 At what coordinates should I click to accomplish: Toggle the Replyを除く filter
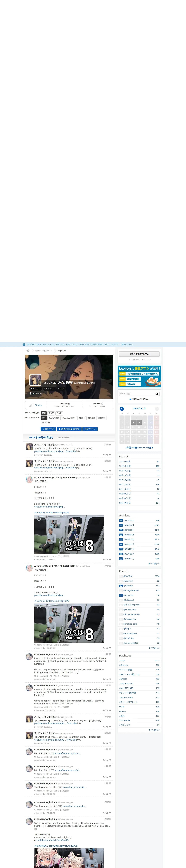54,418
